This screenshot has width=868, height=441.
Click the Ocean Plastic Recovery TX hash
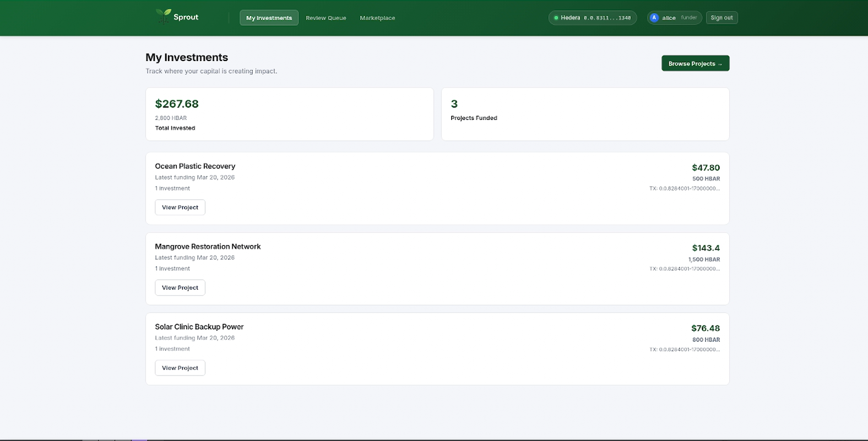(x=685, y=188)
